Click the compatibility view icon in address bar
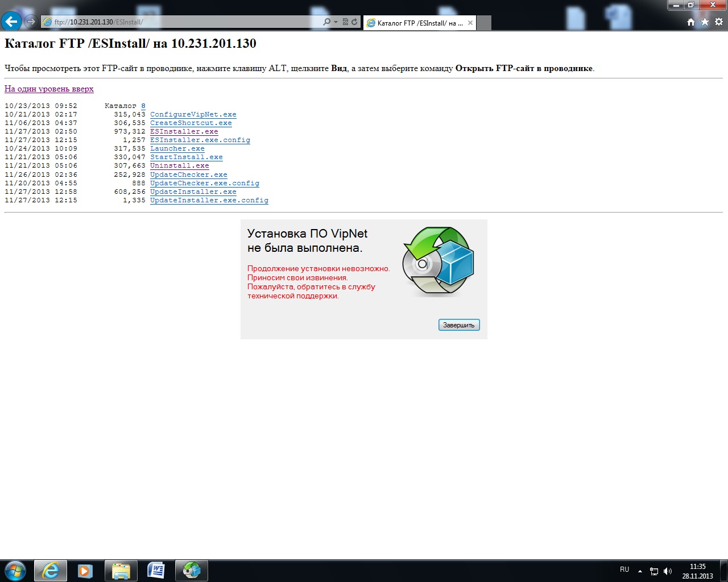 pos(345,22)
